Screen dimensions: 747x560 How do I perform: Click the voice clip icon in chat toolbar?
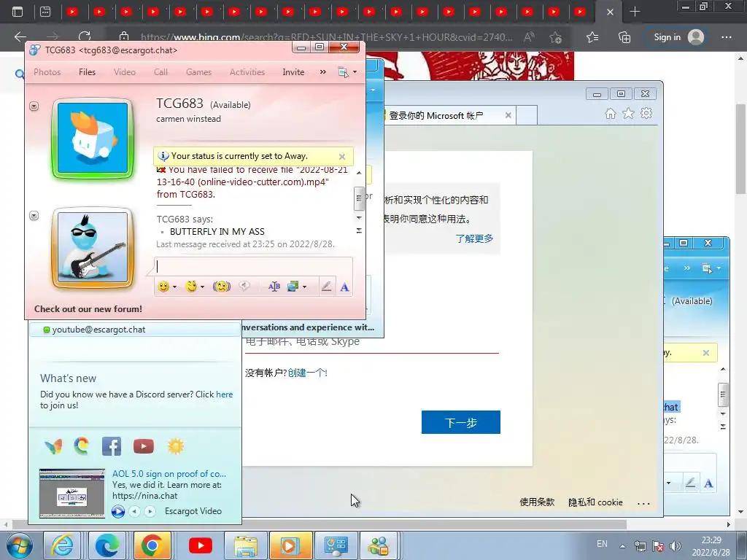(x=244, y=286)
